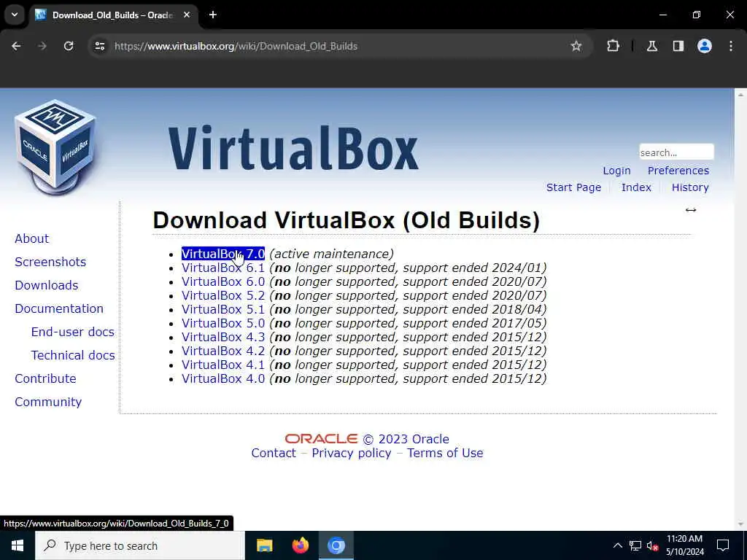Viewport: 747px width, 560px height.
Task: Open the VirtualBox 4.0 builds link
Action: 223,378
